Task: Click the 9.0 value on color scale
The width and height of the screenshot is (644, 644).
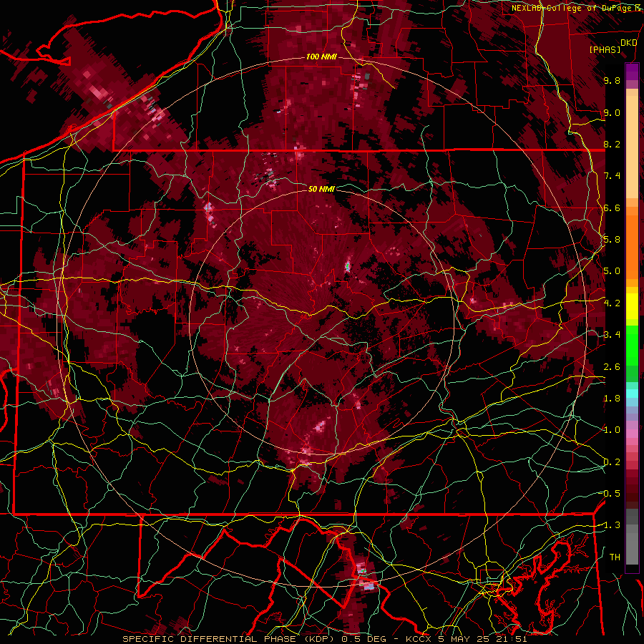Action: tap(612, 112)
